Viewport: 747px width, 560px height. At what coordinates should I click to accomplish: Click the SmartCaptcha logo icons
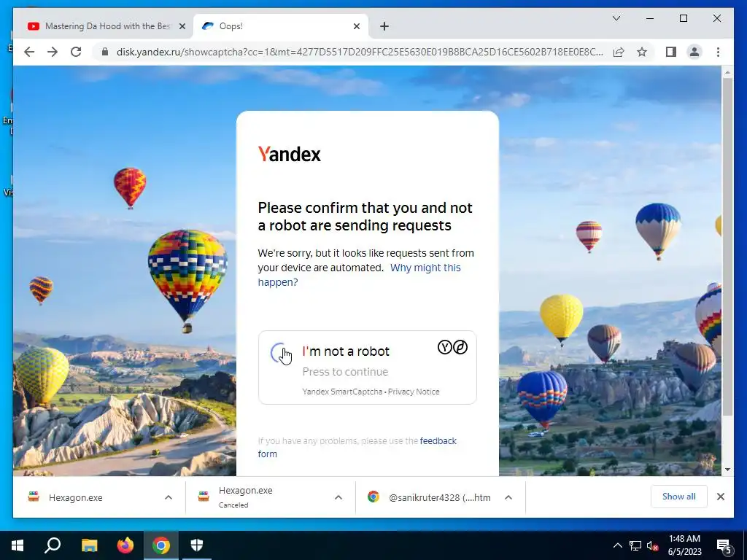(452, 347)
